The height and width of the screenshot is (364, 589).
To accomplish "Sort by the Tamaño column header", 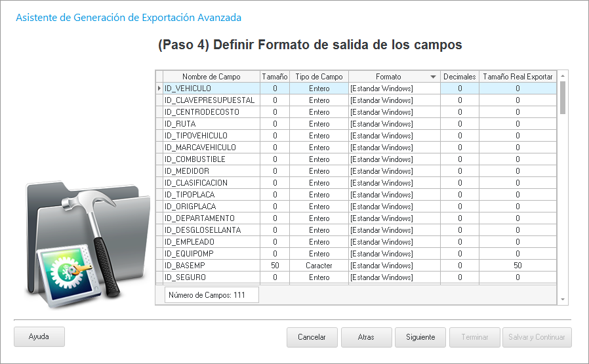I will 275,77.
